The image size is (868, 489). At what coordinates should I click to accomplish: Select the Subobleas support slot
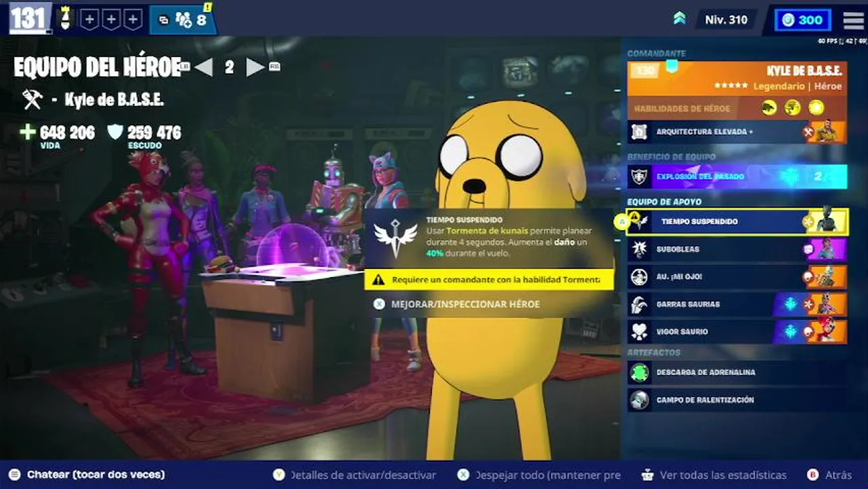click(x=737, y=249)
